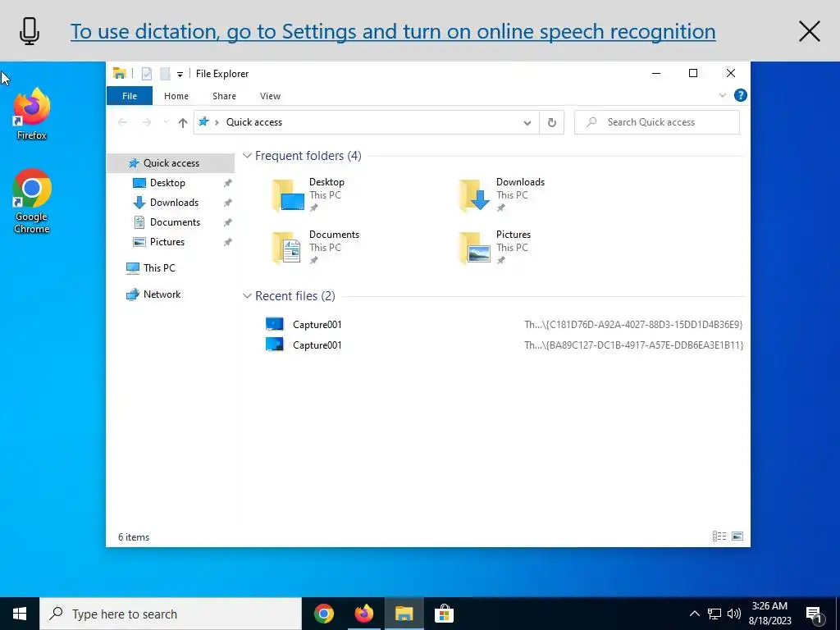Click Quick access text in address bar

click(254, 122)
